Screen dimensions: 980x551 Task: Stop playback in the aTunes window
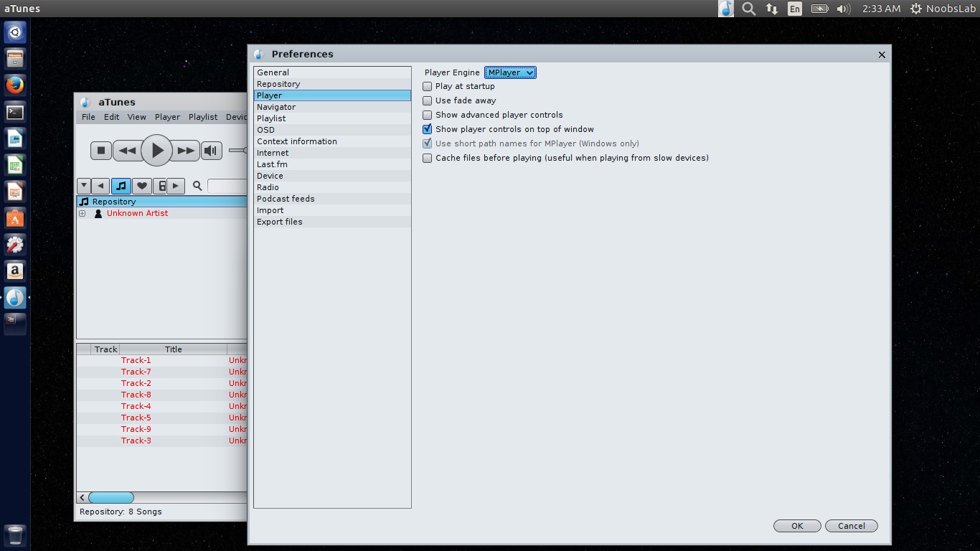click(101, 151)
